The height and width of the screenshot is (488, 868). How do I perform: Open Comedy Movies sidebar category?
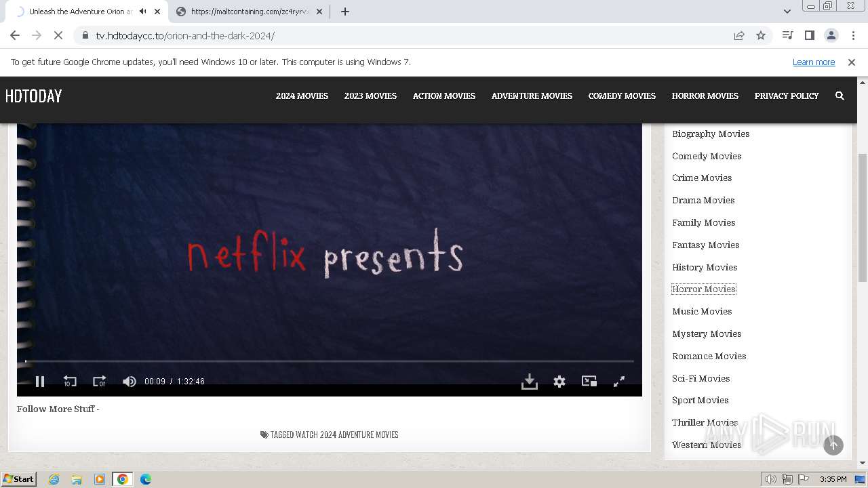coord(707,156)
